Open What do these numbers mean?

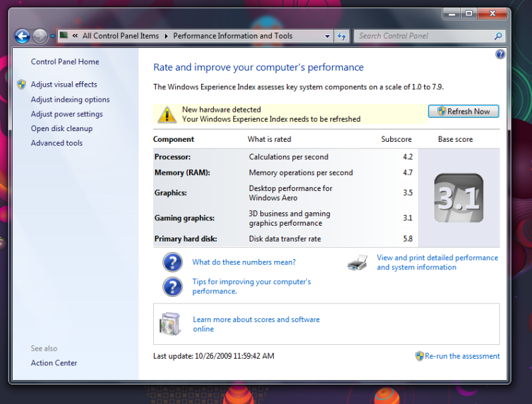click(244, 262)
